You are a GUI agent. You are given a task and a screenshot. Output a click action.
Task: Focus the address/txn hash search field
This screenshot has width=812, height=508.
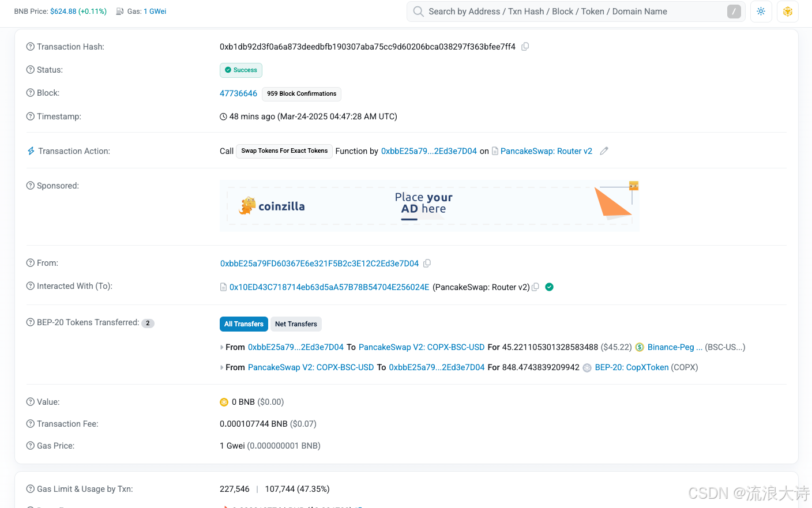click(576, 12)
